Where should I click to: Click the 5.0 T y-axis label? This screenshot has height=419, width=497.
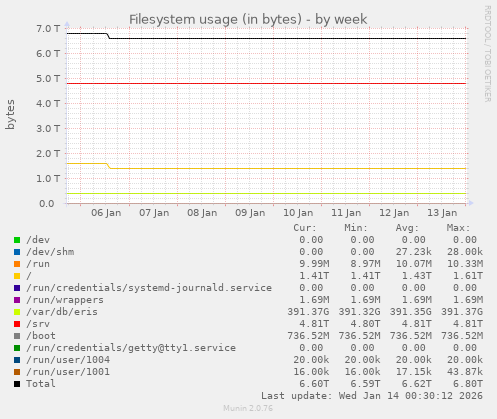coord(48,79)
